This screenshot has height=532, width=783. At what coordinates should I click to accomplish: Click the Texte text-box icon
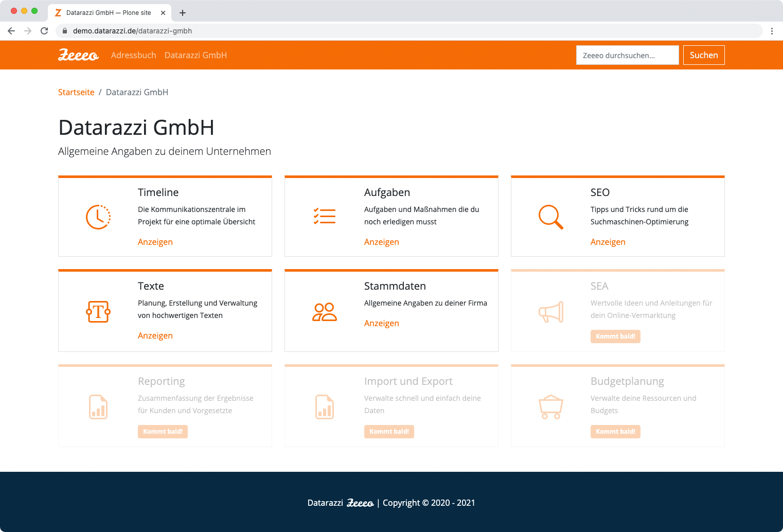98,312
